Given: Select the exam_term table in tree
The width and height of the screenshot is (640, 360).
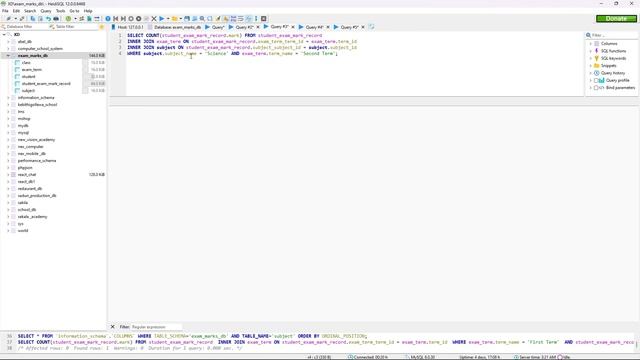Looking at the screenshot, I should click(32, 70).
